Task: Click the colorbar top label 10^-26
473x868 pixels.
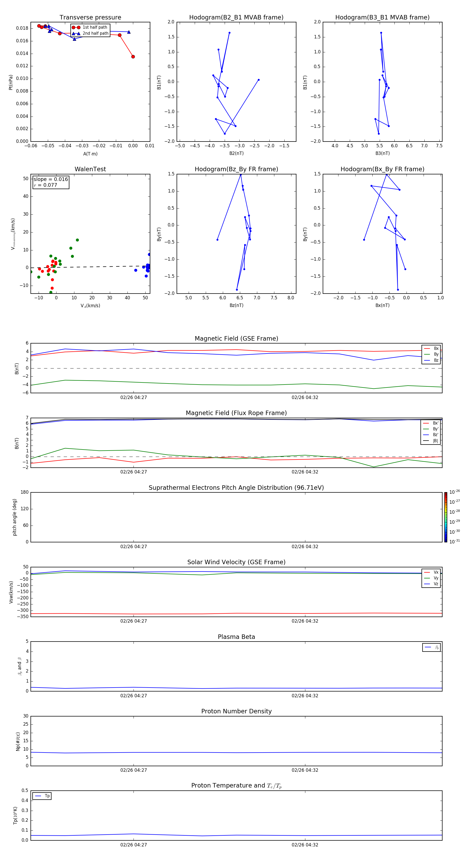Action: 455,492
